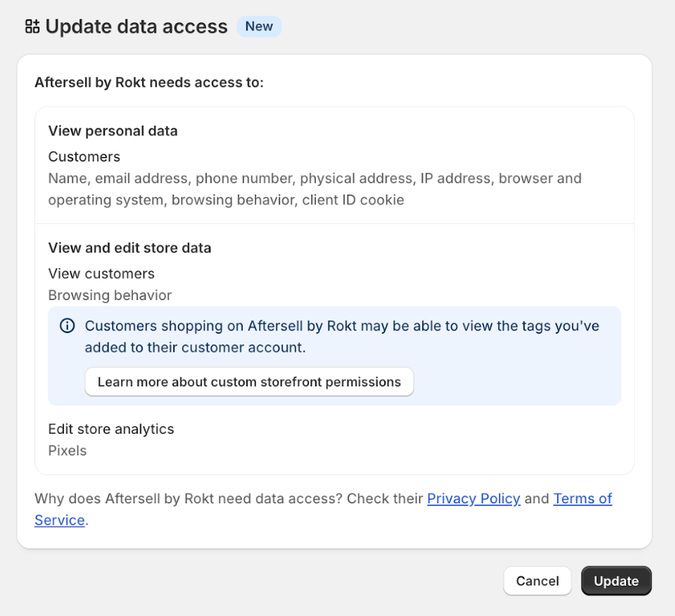Screen dimensions: 675x616
Task: Open the Privacy Policy link
Action: click(473, 498)
